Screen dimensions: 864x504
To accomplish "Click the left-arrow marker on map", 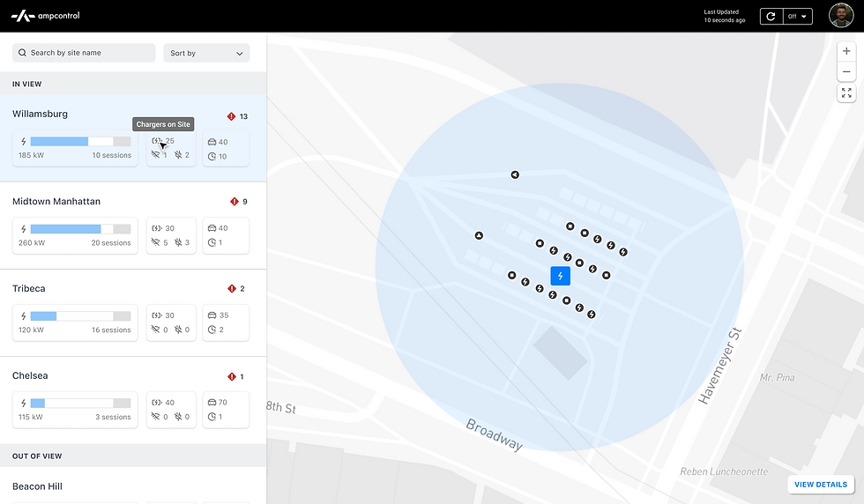I will click(515, 174).
